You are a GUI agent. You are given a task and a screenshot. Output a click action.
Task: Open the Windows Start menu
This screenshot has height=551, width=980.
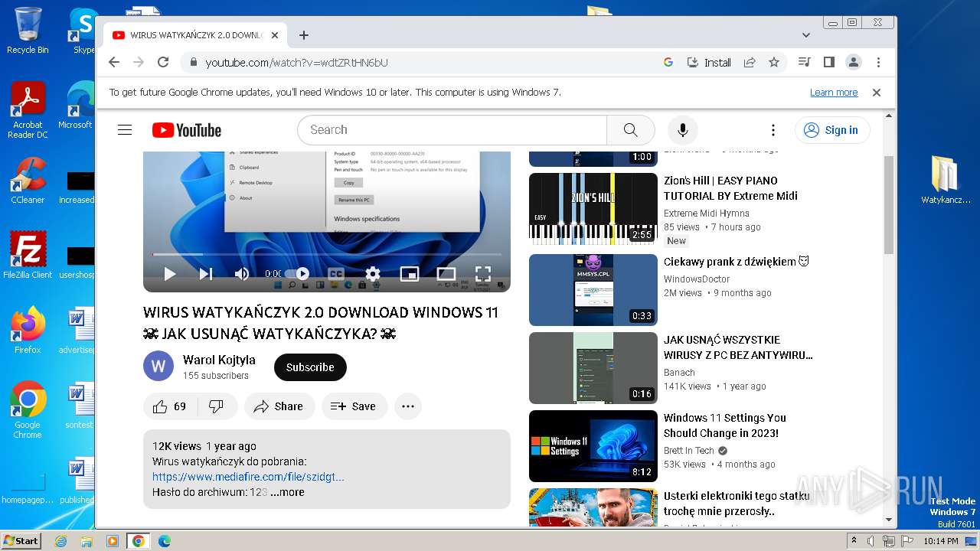coord(21,540)
